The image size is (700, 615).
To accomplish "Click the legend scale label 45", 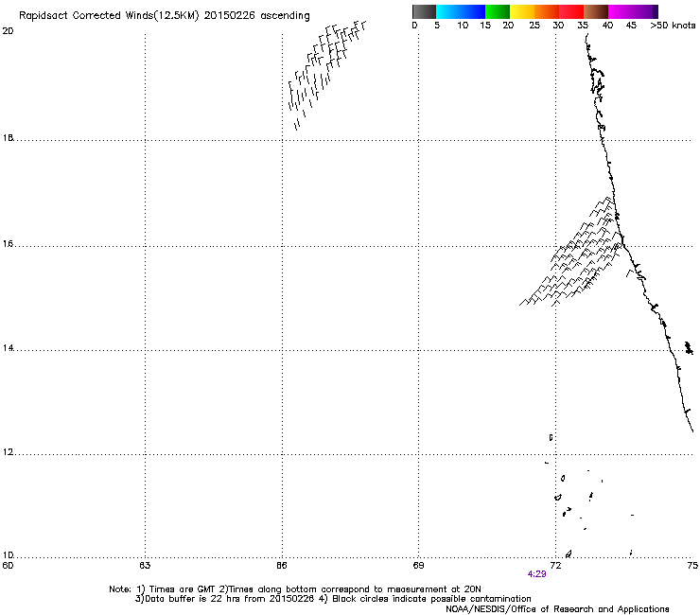I will (x=631, y=26).
